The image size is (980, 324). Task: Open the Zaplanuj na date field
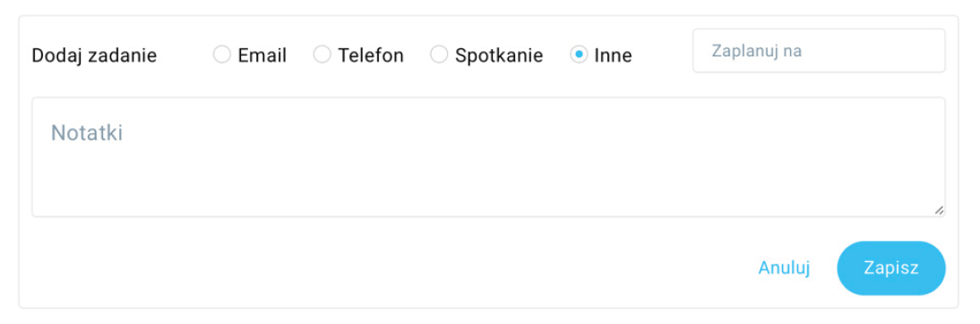819,50
